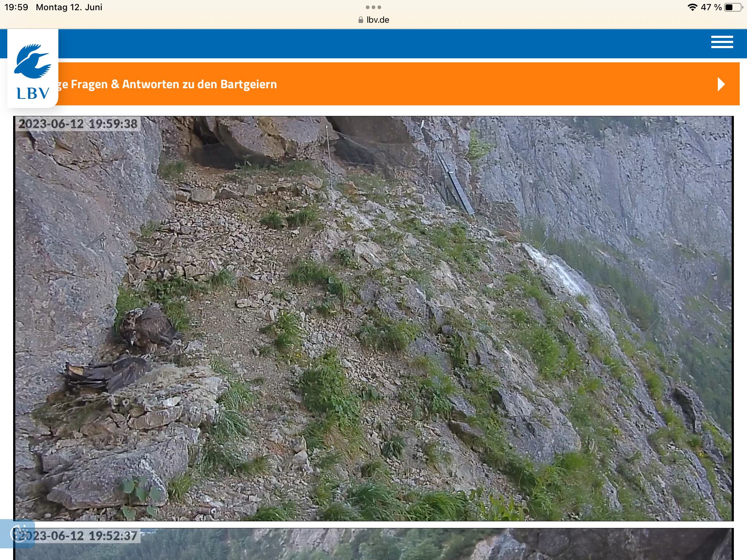Tap the Safari multitasking three-dots icon
The height and width of the screenshot is (560, 747).
pyautogui.click(x=373, y=7)
